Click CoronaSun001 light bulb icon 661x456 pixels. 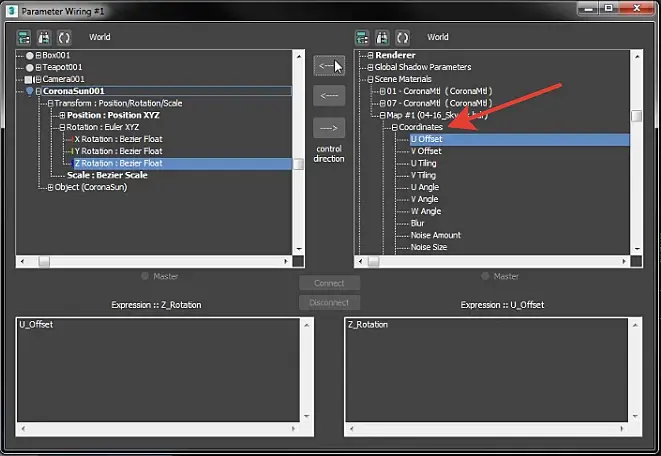30,91
